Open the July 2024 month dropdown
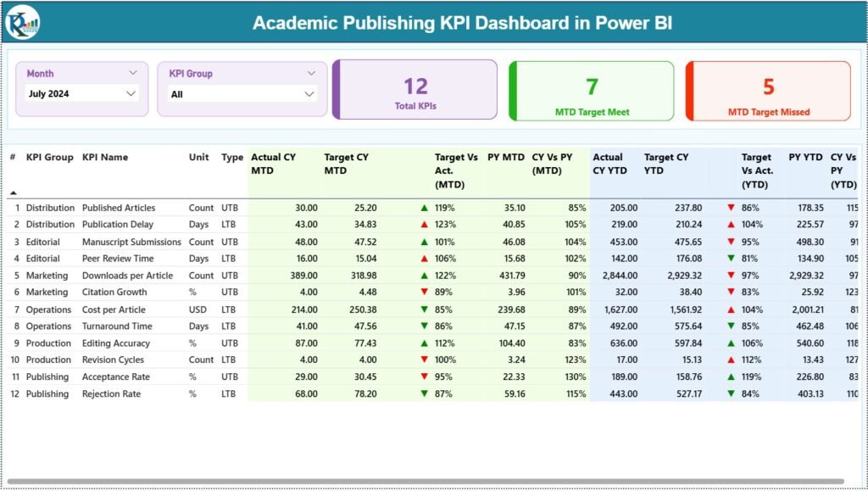 point(81,92)
